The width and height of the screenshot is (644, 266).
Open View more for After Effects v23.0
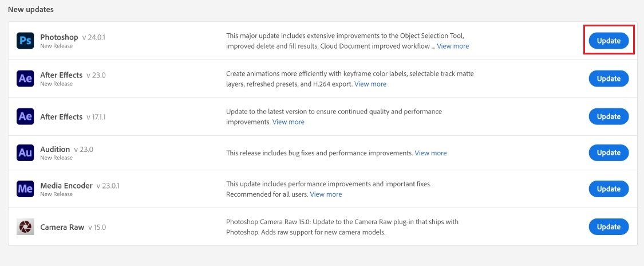pos(370,84)
